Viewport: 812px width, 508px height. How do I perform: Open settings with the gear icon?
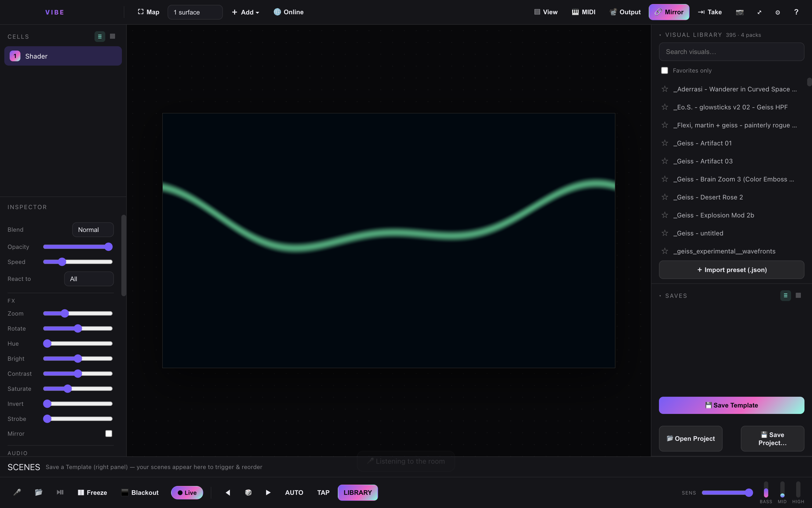[778, 12]
